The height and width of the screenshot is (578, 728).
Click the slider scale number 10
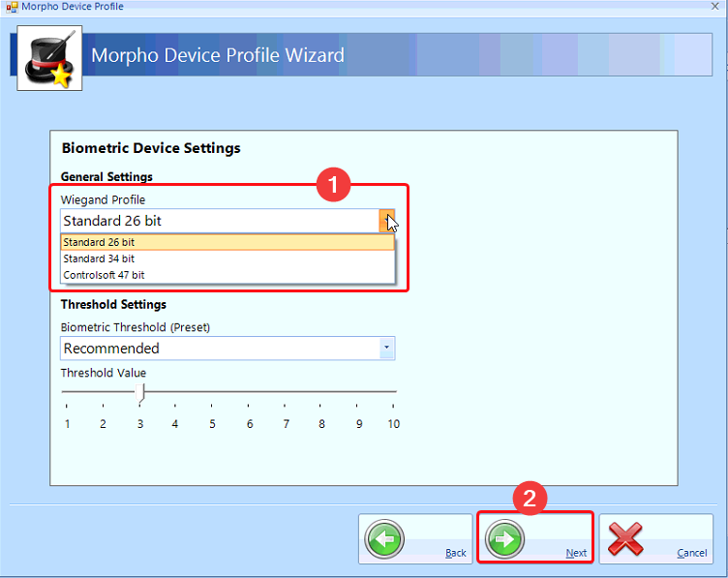pos(394,424)
